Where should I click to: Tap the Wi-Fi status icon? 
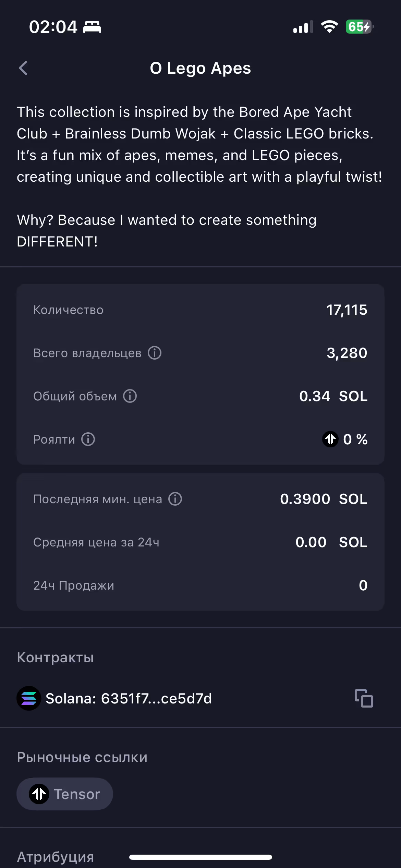coord(329,27)
